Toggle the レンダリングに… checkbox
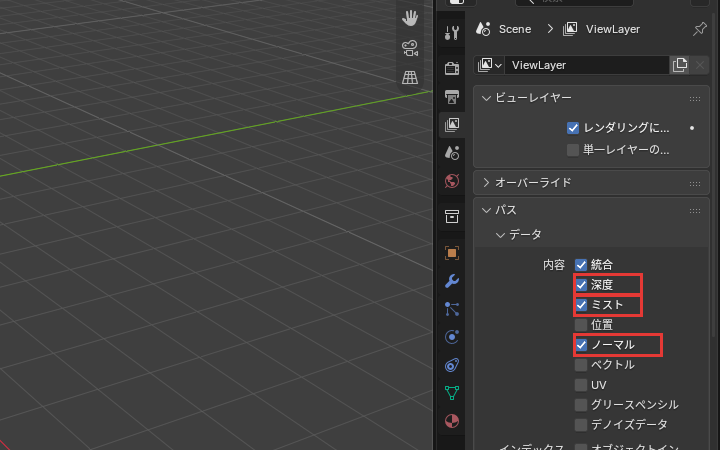The height and width of the screenshot is (450, 720). point(573,128)
